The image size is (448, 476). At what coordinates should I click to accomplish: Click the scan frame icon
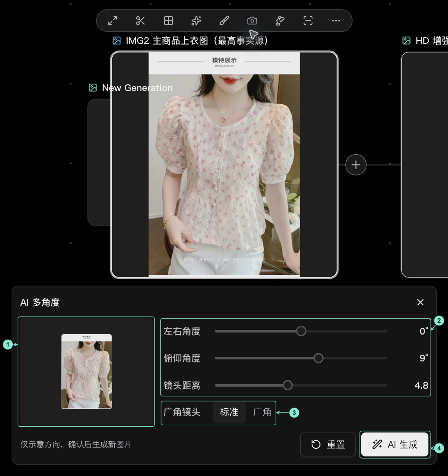[x=308, y=21]
